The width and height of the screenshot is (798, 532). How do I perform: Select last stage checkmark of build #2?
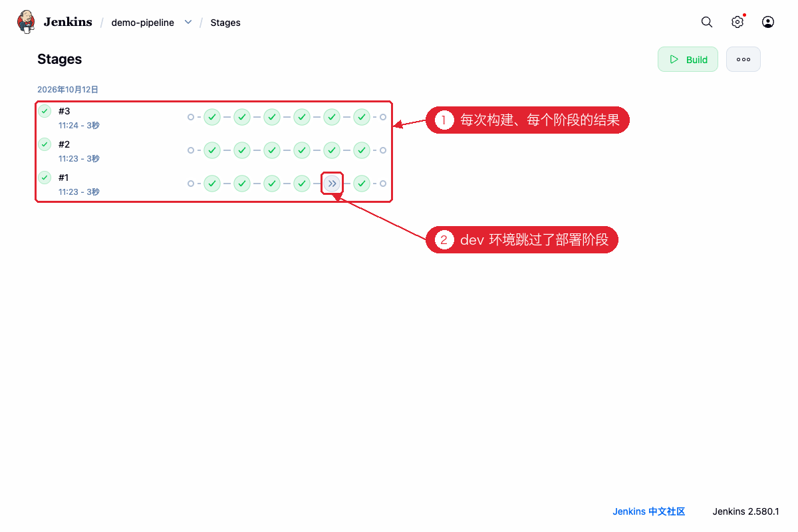coord(362,150)
